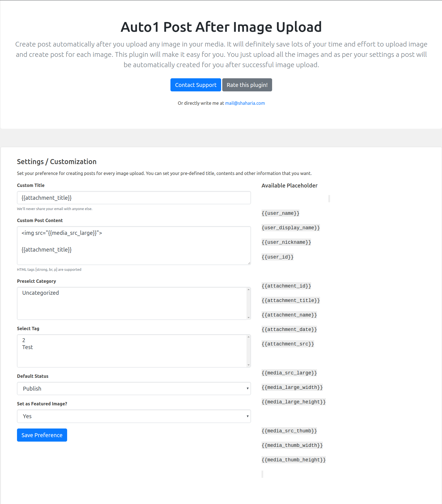Click the category list scroll-up arrow

[248, 290]
